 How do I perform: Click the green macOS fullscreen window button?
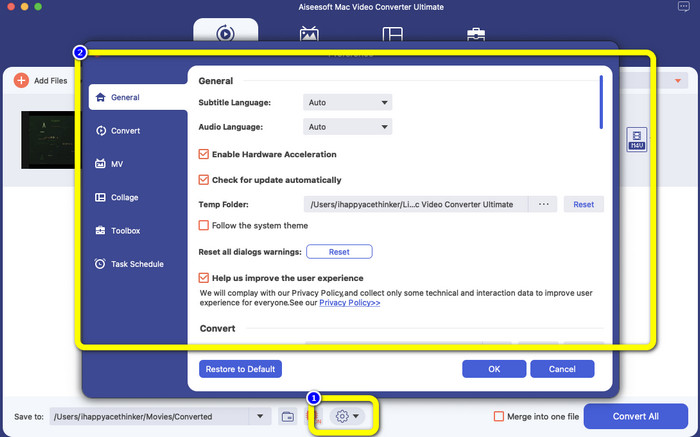[38, 7]
